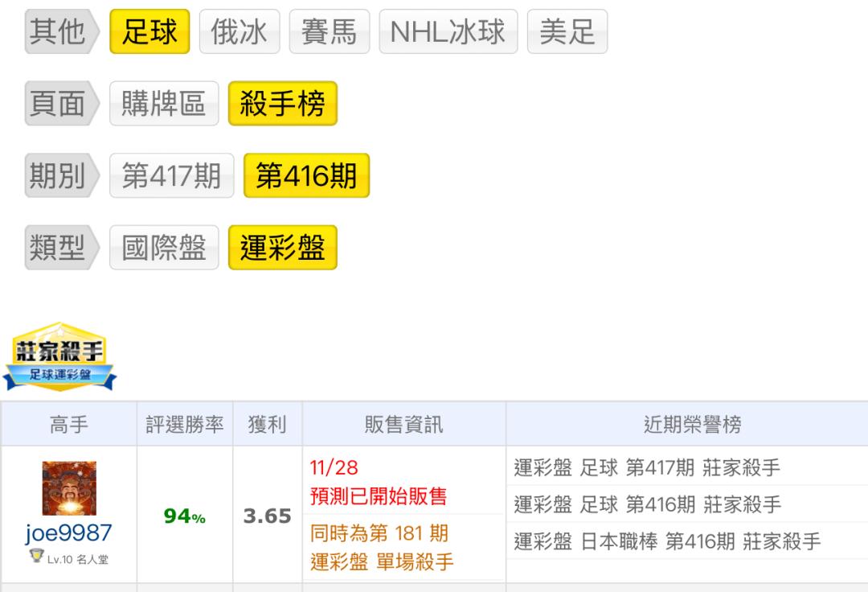Open 同時為第 181 期 運彩盤 單場殺手 link

[382, 548]
